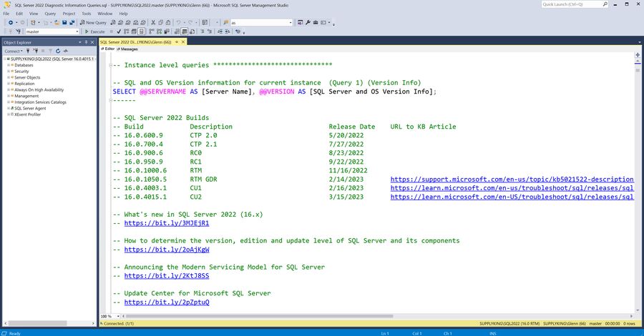Click the Undo arrow icon

pyautogui.click(x=178, y=23)
